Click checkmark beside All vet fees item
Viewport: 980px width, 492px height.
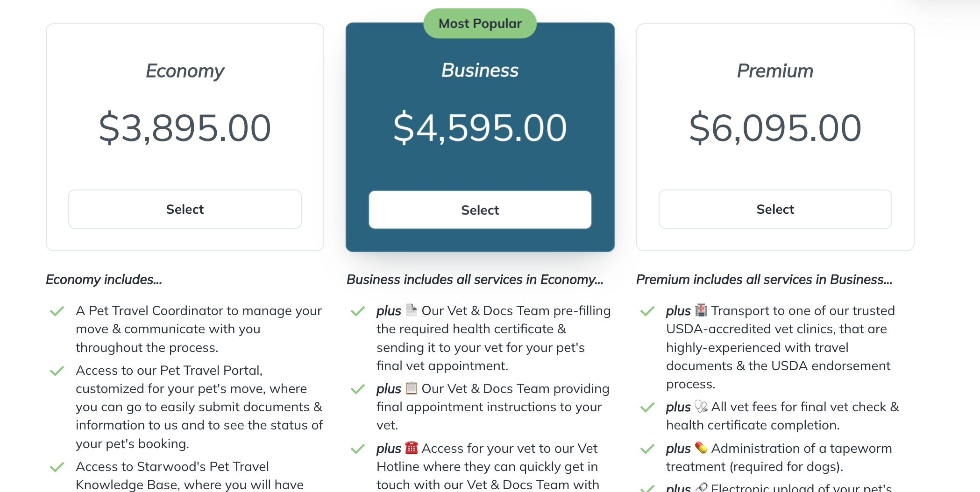click(647, 408)
